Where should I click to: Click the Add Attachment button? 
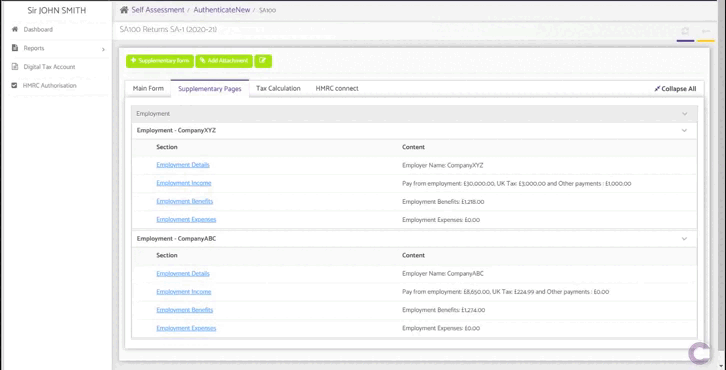point(224,61)
